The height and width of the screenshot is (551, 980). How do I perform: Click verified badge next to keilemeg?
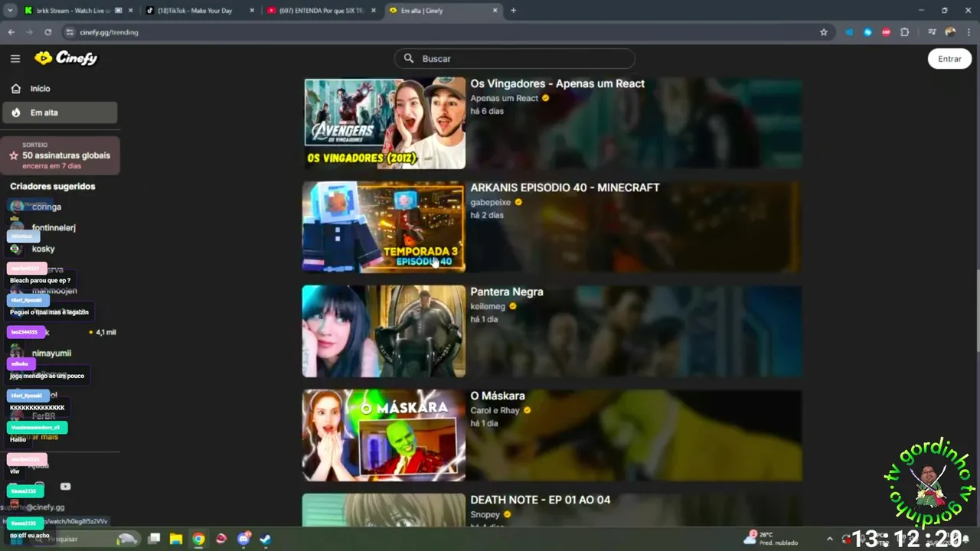[x=513, y=306]
